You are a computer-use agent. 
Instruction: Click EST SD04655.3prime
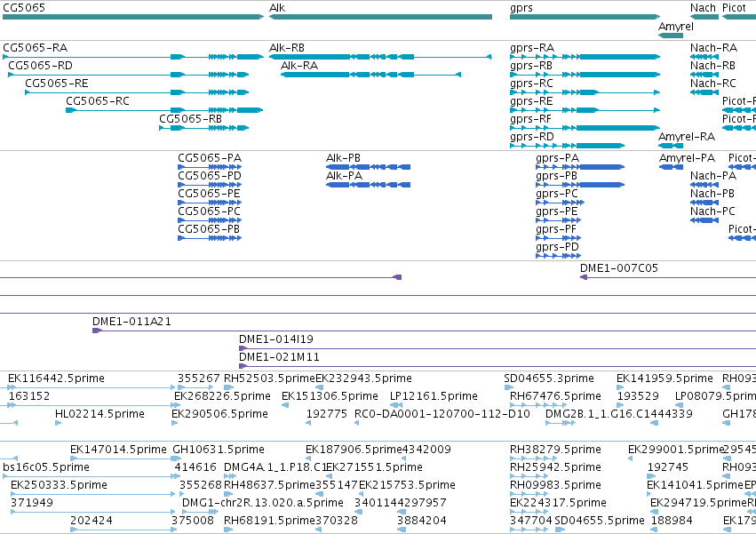coord(549,379)
